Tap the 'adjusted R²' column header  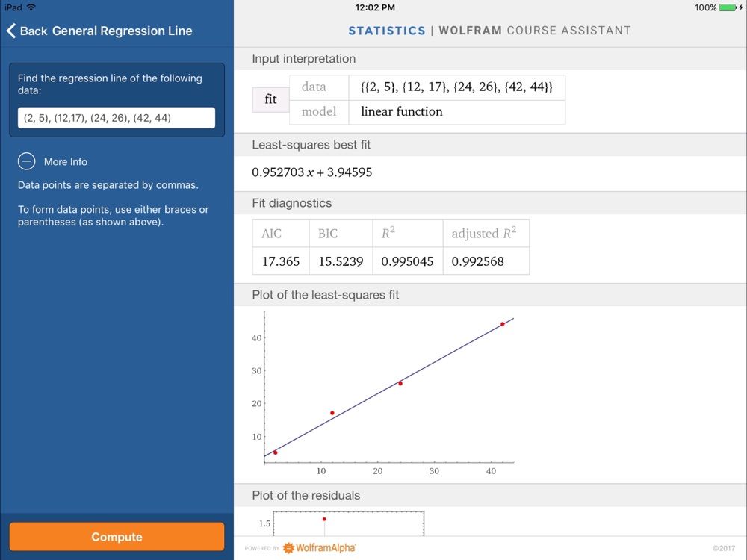484,233
